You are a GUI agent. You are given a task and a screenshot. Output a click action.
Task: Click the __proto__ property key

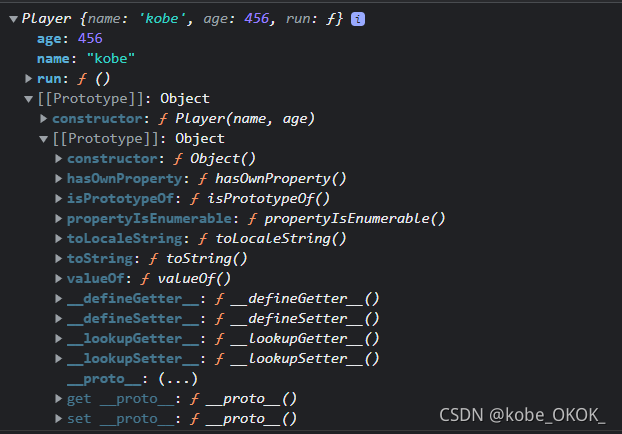pos(104,379)
